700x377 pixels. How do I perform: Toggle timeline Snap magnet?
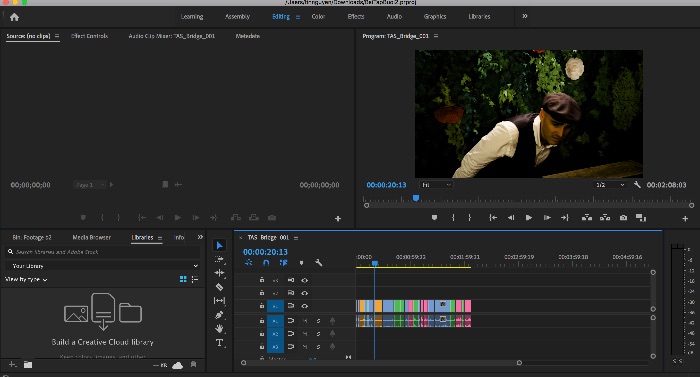point(266,263)
